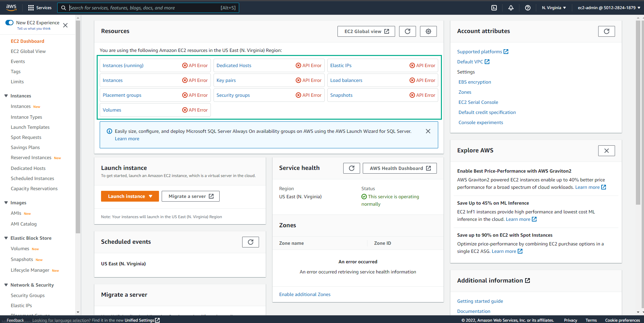Click the info icon in the SQL Server banner

coord(109,131)
